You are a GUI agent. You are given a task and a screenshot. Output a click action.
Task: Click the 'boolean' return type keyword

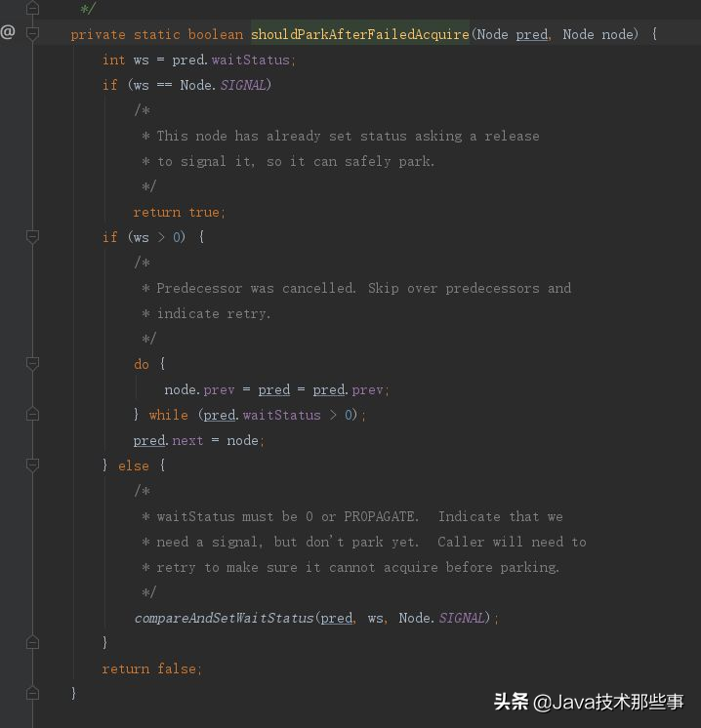pos(216,35)
